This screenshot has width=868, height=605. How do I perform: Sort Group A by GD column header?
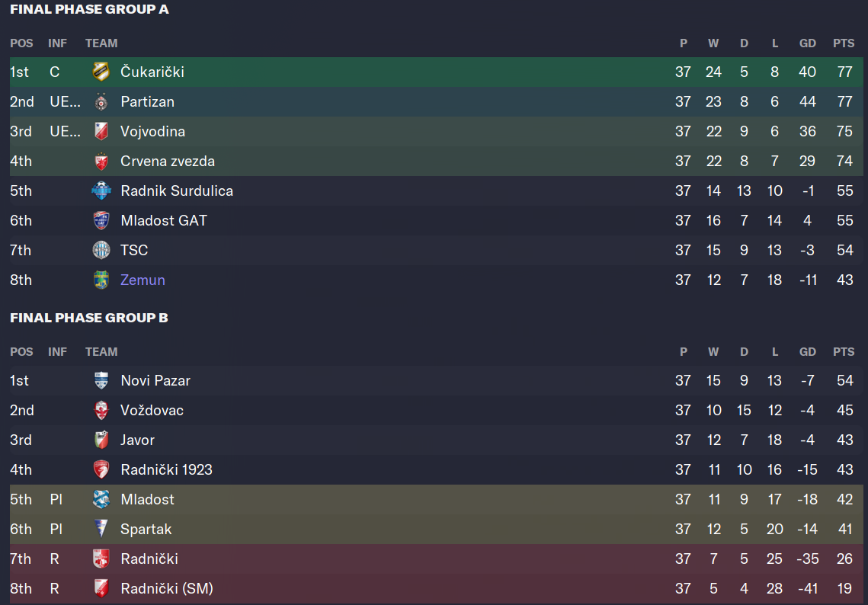click(807, 43)
